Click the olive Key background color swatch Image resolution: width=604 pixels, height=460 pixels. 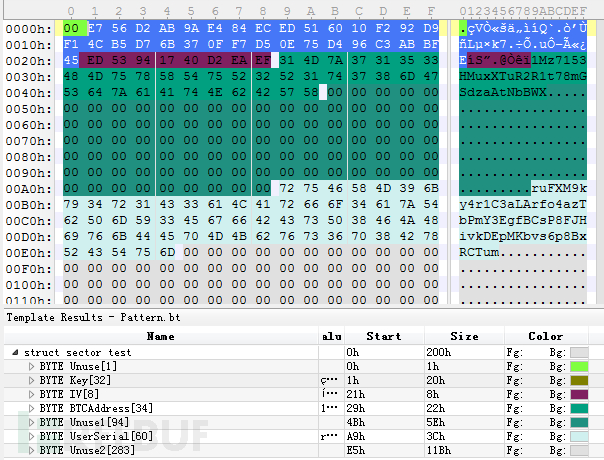[579, 381]
